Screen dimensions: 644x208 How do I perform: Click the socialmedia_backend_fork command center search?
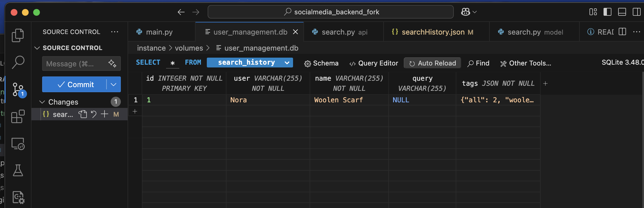[x=331, y=12]
